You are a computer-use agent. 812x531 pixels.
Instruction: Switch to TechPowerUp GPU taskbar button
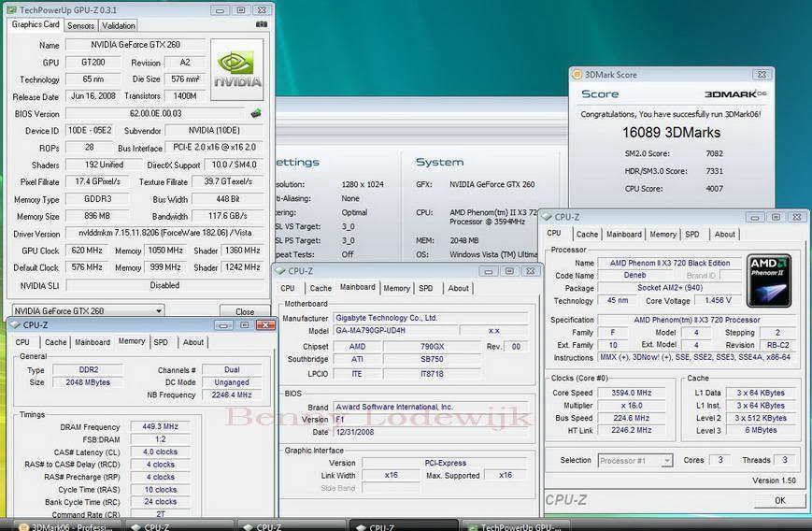point(516,526)
